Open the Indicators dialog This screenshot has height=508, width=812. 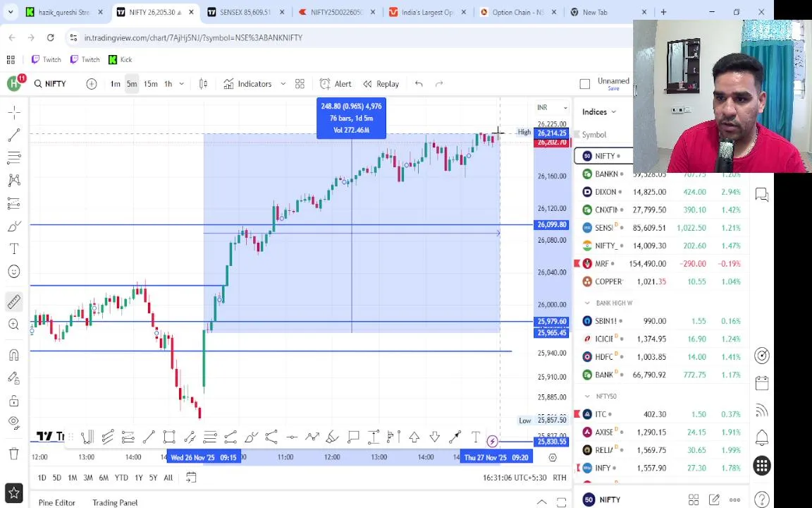(x=248, y=84)
